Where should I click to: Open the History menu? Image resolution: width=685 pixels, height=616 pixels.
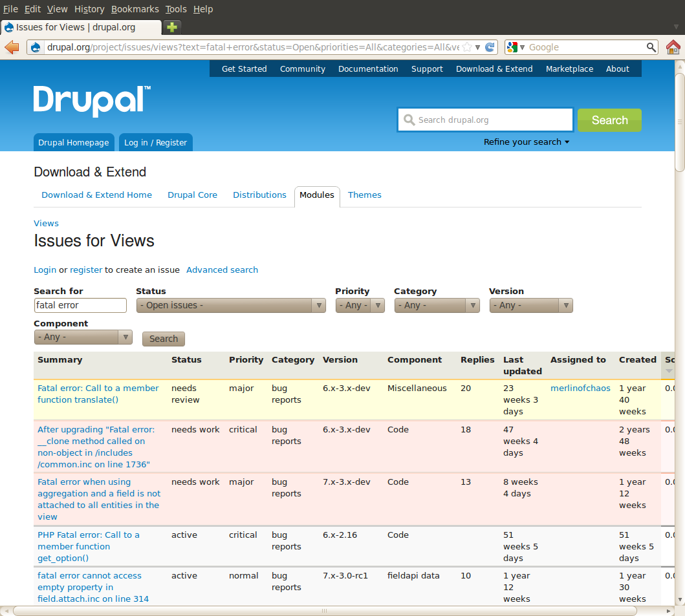[89, 9]
